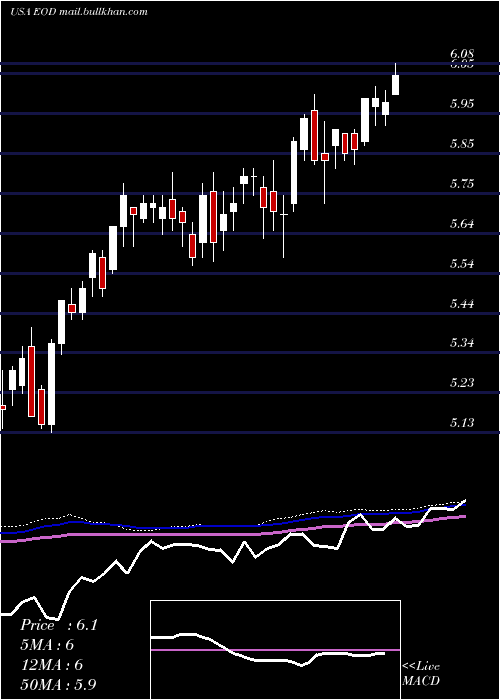
Task: Click the 5.85 price axis label
Action: coord(462,144)
